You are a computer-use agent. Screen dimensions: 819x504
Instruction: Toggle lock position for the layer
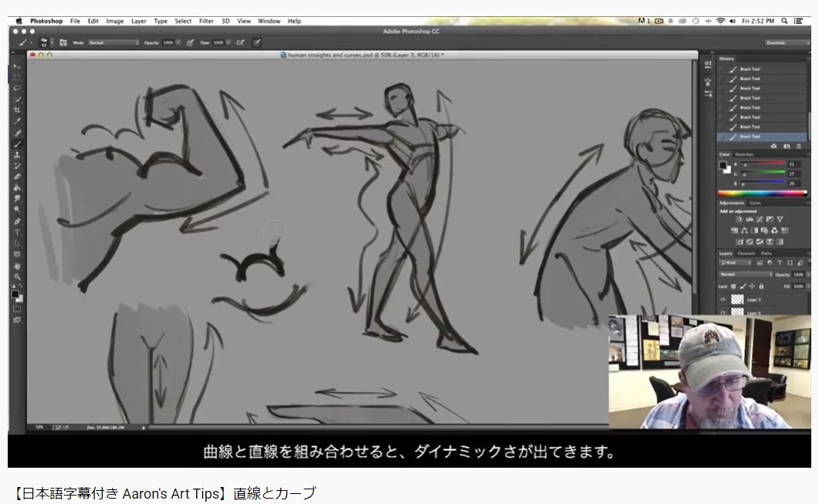point(752,286)
